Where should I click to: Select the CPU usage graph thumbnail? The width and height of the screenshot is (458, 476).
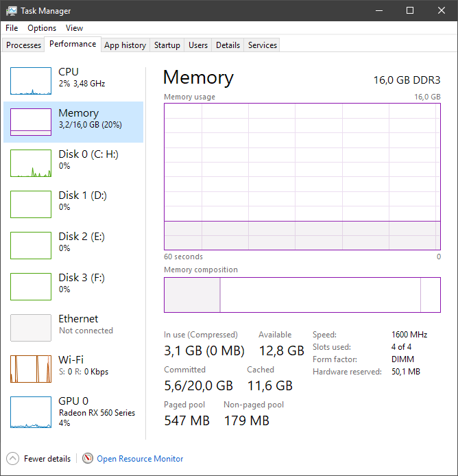pyautogui.click(x=31, y=81)
